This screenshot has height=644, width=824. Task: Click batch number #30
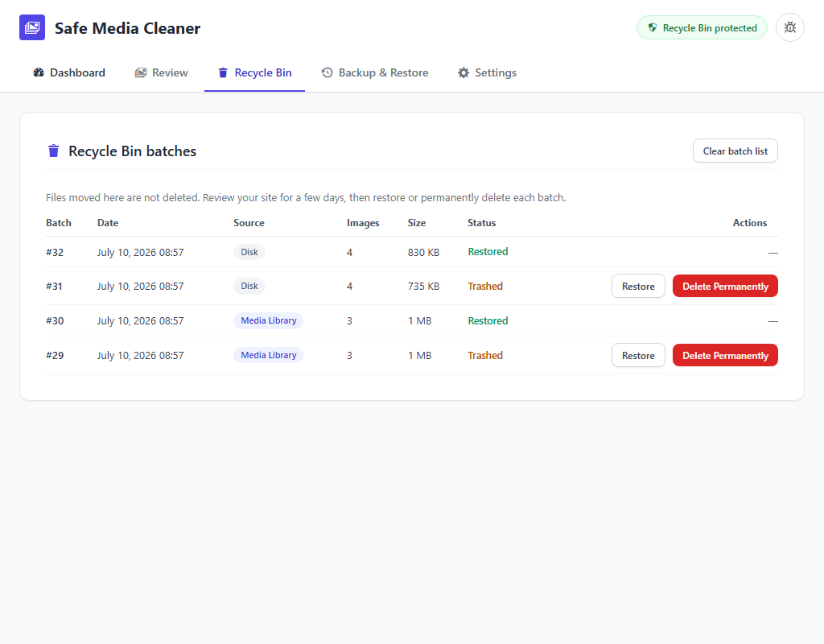point(55,320)
